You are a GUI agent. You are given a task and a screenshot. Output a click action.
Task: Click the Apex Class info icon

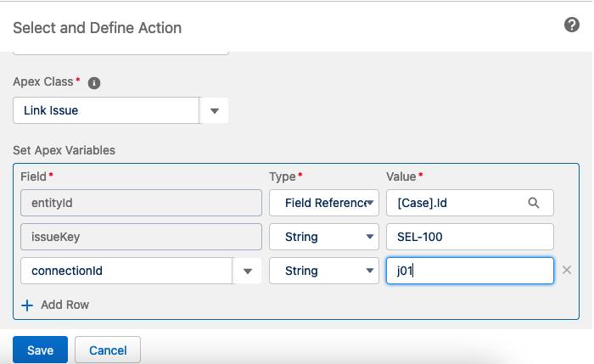point(94,83)
